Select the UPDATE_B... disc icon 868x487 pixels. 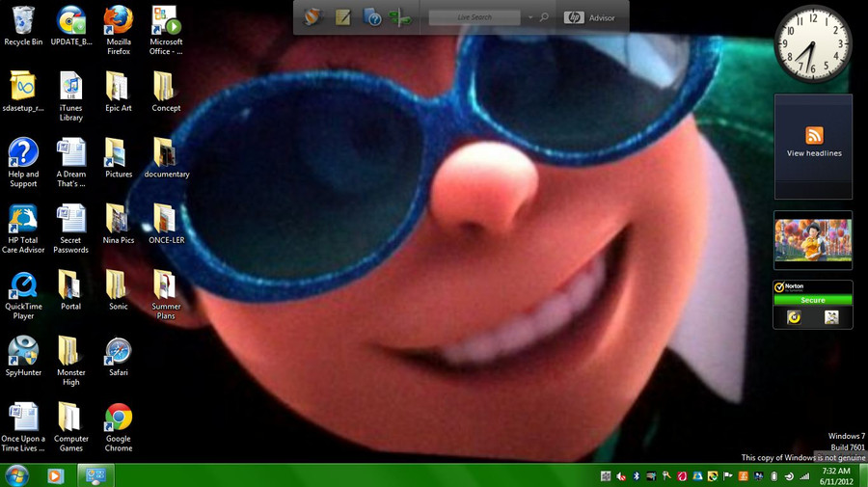[x=70, y=26]
